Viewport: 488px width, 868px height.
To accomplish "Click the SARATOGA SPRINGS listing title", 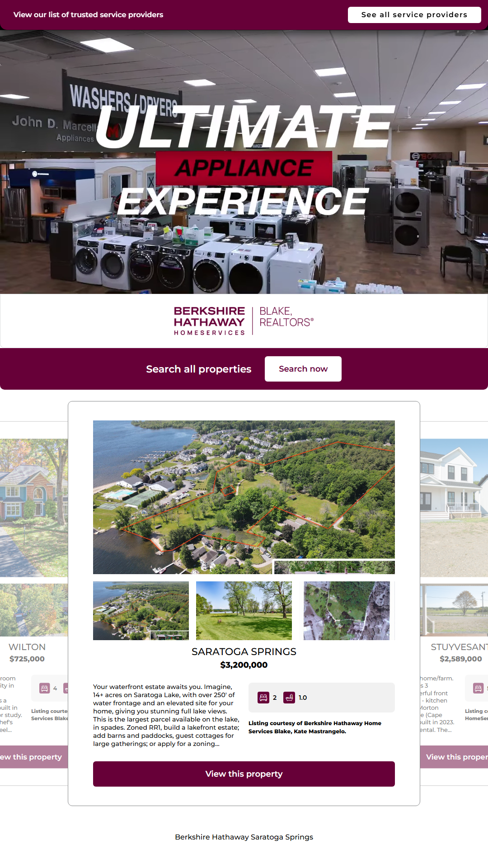I will tap(244, 651).
